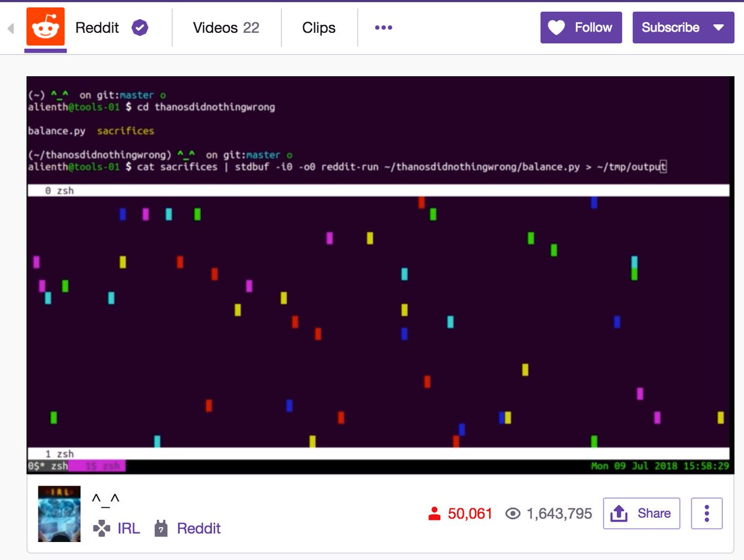744x560 pixels.
Task: Click the Subscribe button
Action: 683,27
